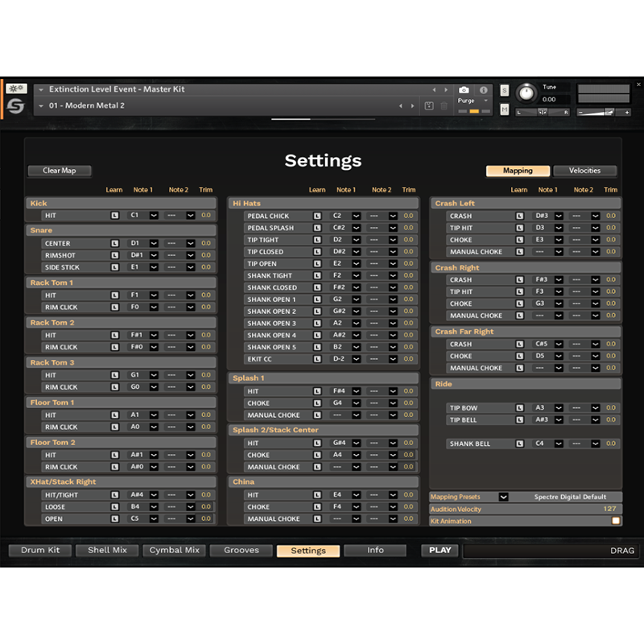Open instrument options gear icon
Viewport: 644px width, 644px height.
point(16,89)
